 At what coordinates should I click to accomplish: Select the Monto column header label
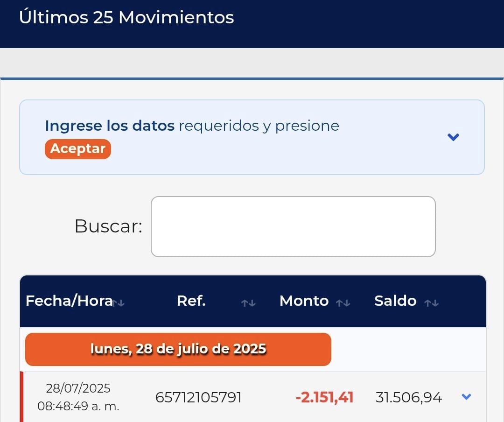tap(304, 301)
